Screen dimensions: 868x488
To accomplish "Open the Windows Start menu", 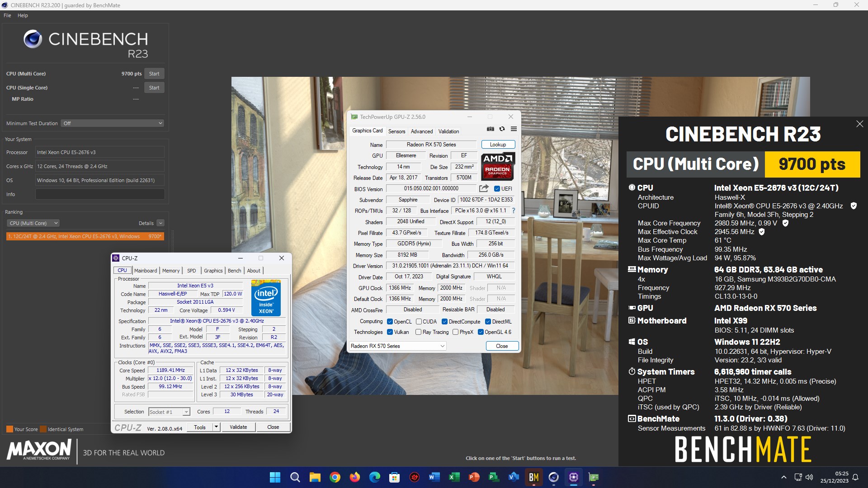I will point(275,477).
